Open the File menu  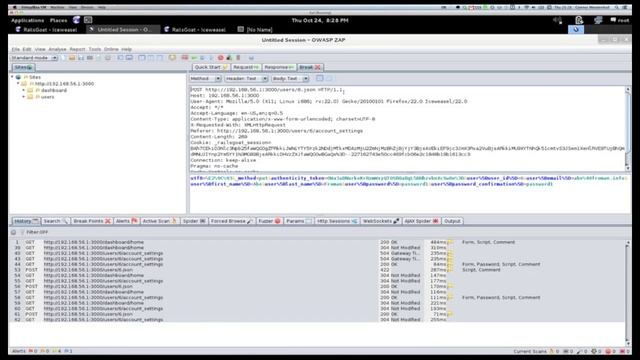(x=16, y=49)
